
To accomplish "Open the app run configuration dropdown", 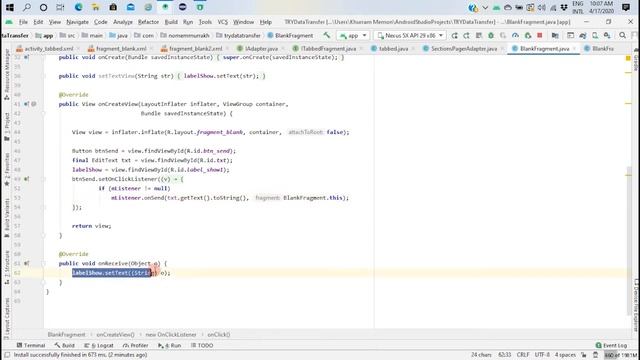I will pos(352,36).
